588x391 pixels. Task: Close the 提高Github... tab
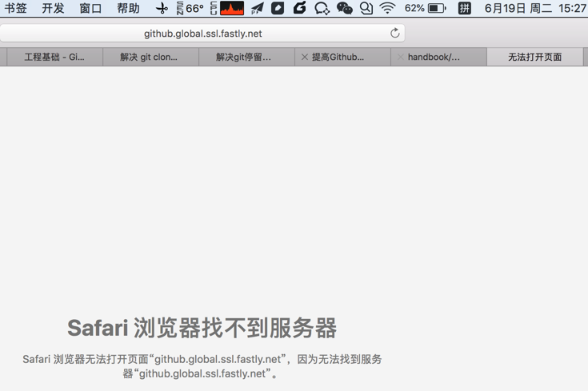coord(305,57)
